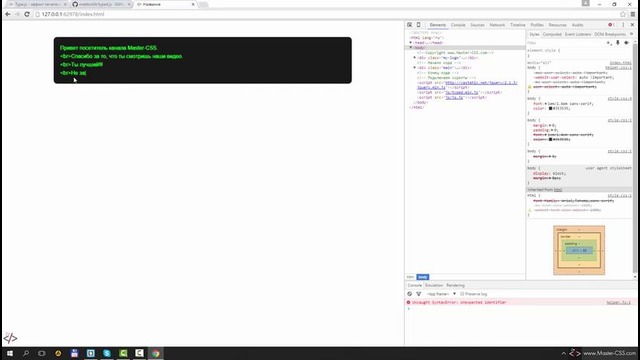Click the console prompt input line
The height and width of the screenshot is (360, 640).
[x=521, y=309]
